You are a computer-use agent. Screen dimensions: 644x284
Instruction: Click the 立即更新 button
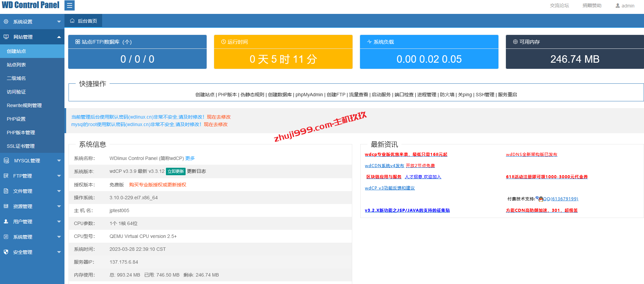(176, 171)
